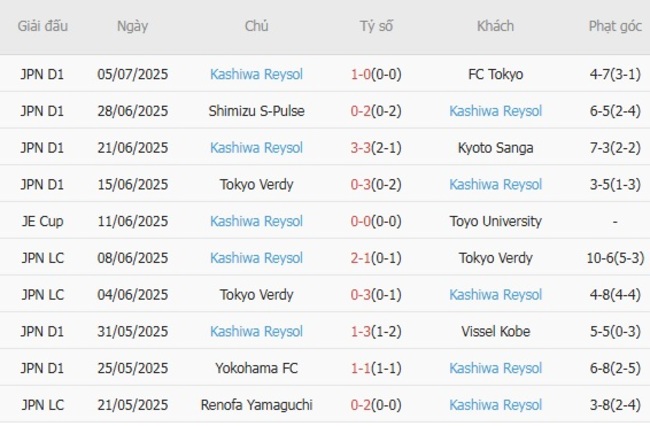Click the 2-1(0-1) score result
Viewport: 650px width, 426px height.
coord(375,258)
